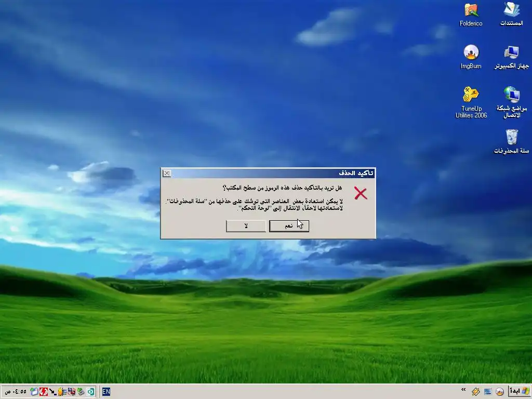Click the system clock in the tray
The height and width of the screenshot is (399, 532).
click(x=16, y=392)
